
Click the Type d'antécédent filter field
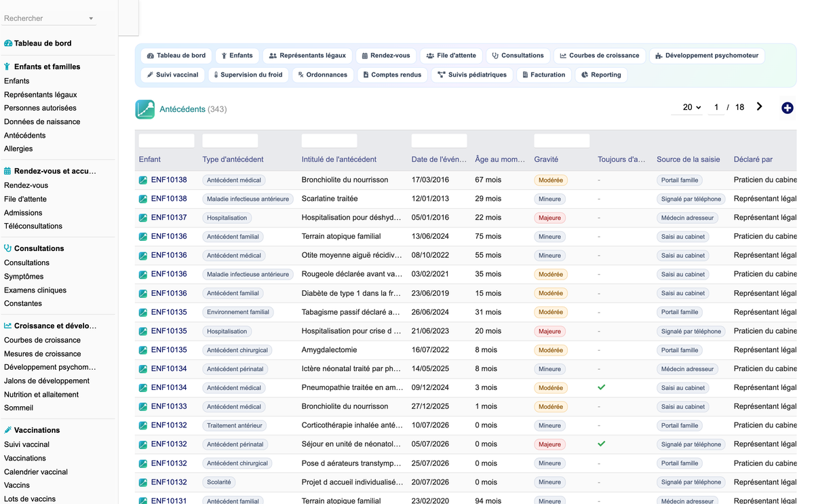230,140
